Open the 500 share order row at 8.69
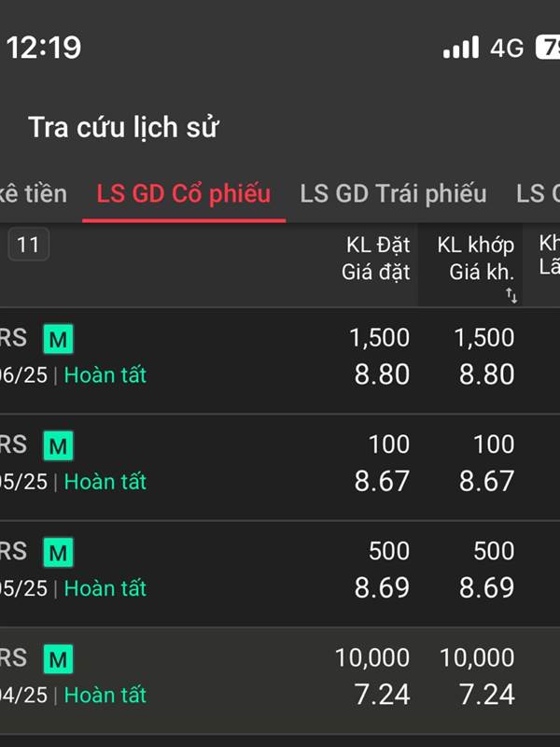The height and width of the screenshot is (747, 560). click(280, 574)
